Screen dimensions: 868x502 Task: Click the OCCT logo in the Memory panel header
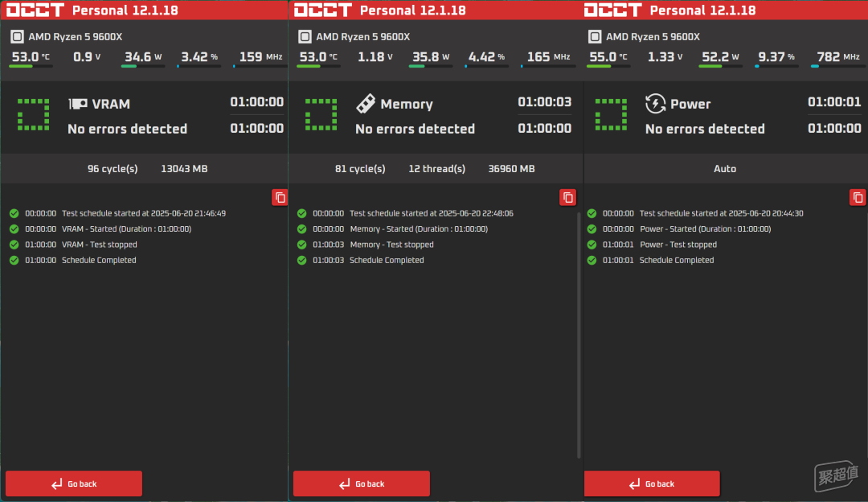pos(323,10)
